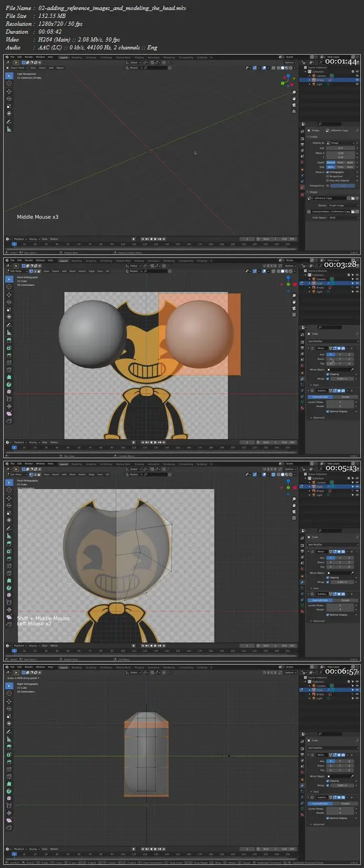The image size is (364, 868).
Task: Click the zoom view icon in the 00:01:44 frame
Action: [x=294, y=92]
